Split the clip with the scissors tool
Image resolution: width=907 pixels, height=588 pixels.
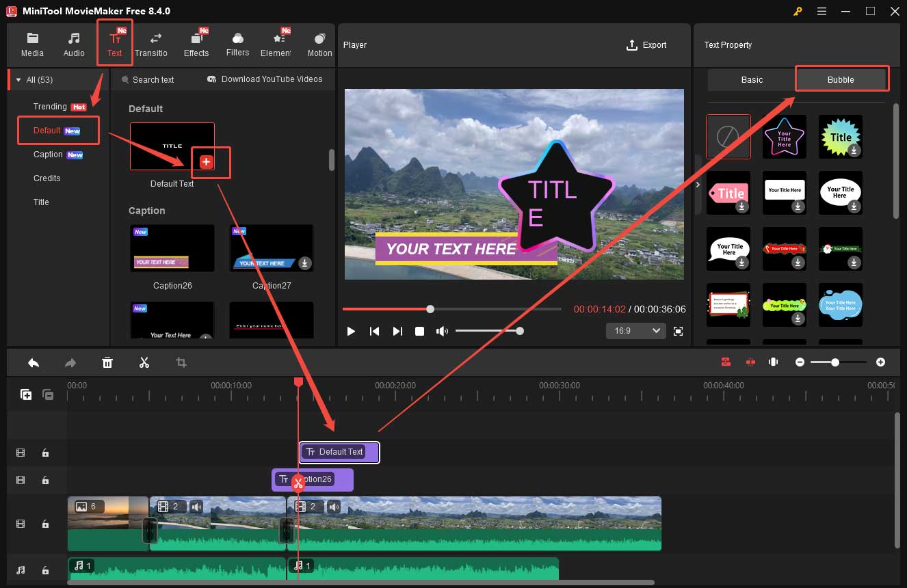[x=144, y=362]
